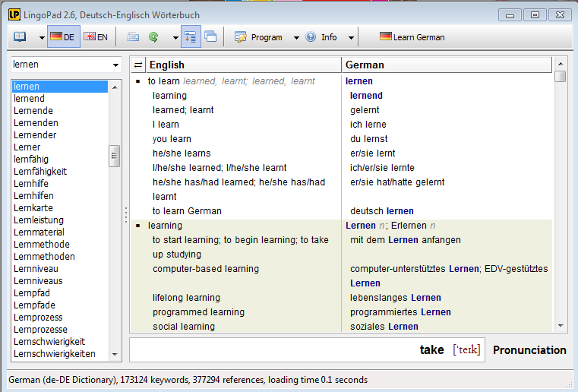This screenshot has width=578, height=392.
Task: Expand the Info dropdown arrow
Action: click(x=351, y=38)
